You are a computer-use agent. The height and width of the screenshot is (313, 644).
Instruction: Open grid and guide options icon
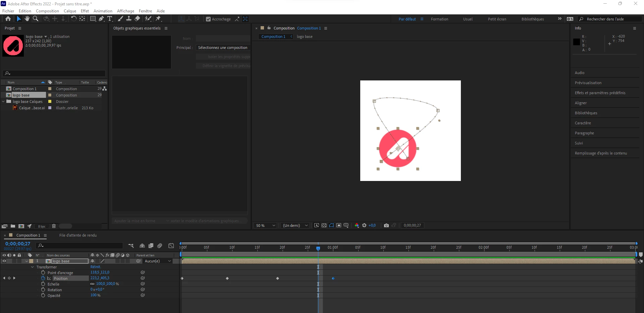[346, 226]
